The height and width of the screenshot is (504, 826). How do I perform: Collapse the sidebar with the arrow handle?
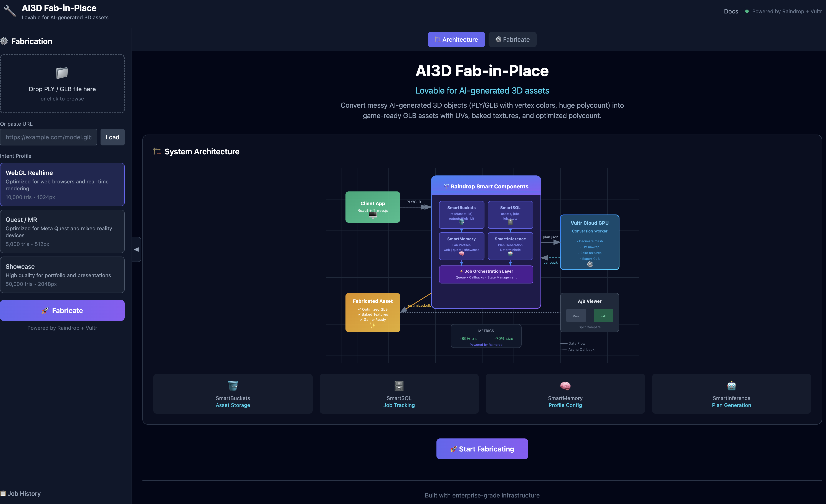click(136, 249)
